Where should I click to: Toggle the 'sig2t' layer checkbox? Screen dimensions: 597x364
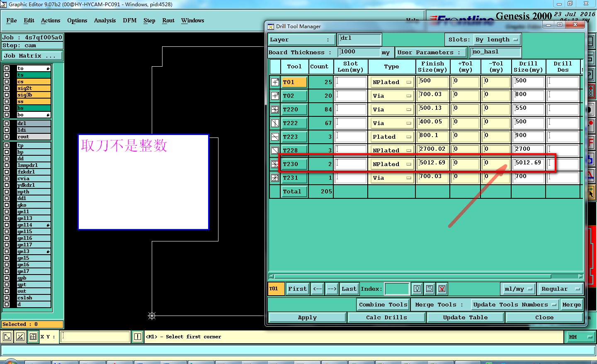[x=7, y=88]
